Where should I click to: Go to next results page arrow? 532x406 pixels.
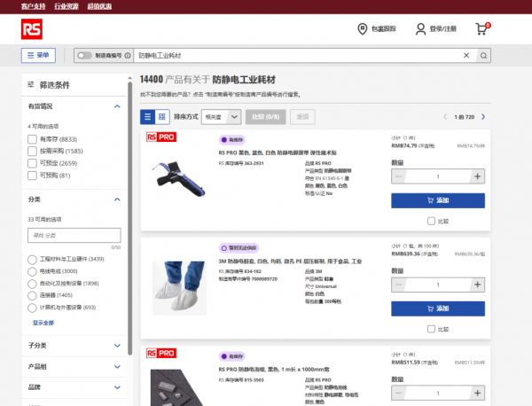483,117
